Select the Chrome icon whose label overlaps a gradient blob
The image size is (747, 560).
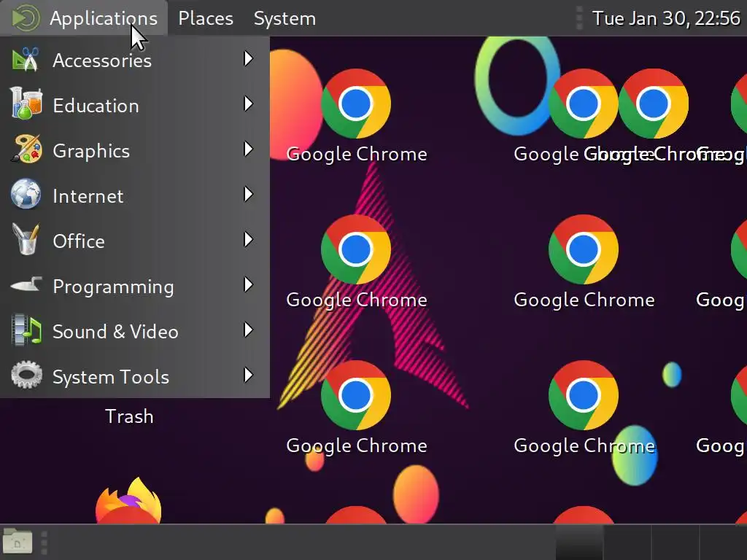(583, 394)
